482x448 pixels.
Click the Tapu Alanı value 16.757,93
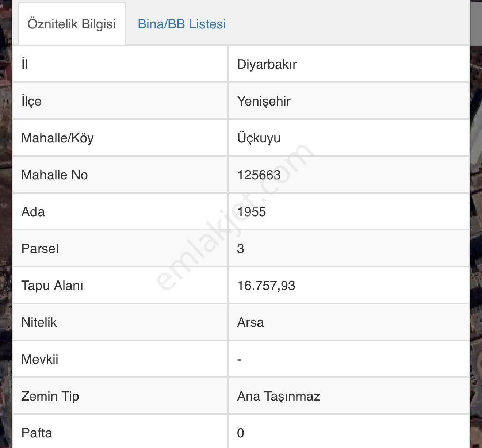click(266, 286)
